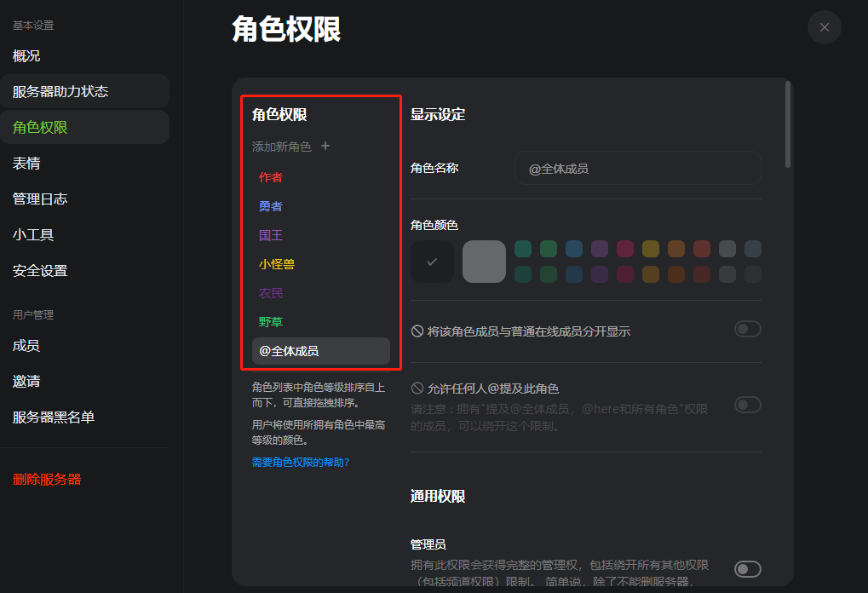
Task: Go to 服务器助力状态 in the sidebar
Action: (84, 91)
